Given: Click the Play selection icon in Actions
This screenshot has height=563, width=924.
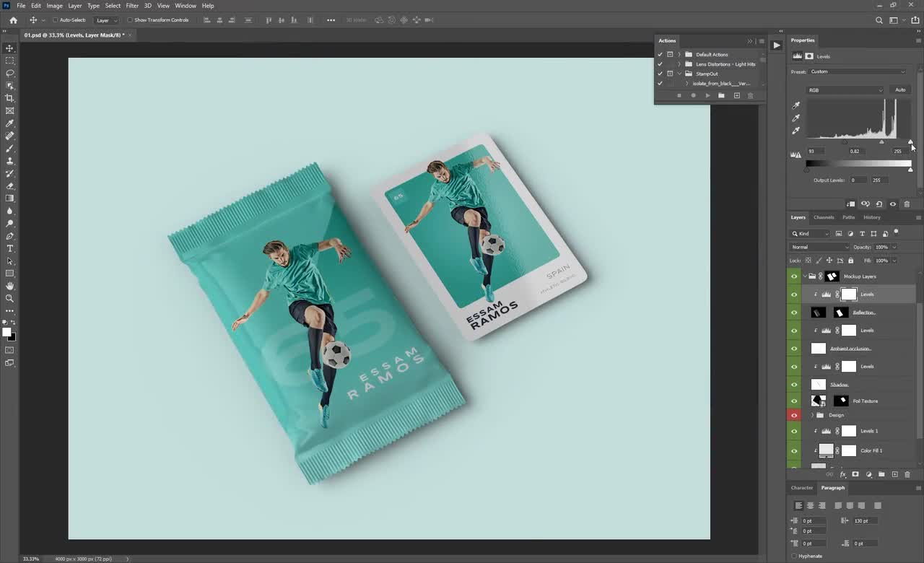Looking at the screenshot, I should 708,95.
